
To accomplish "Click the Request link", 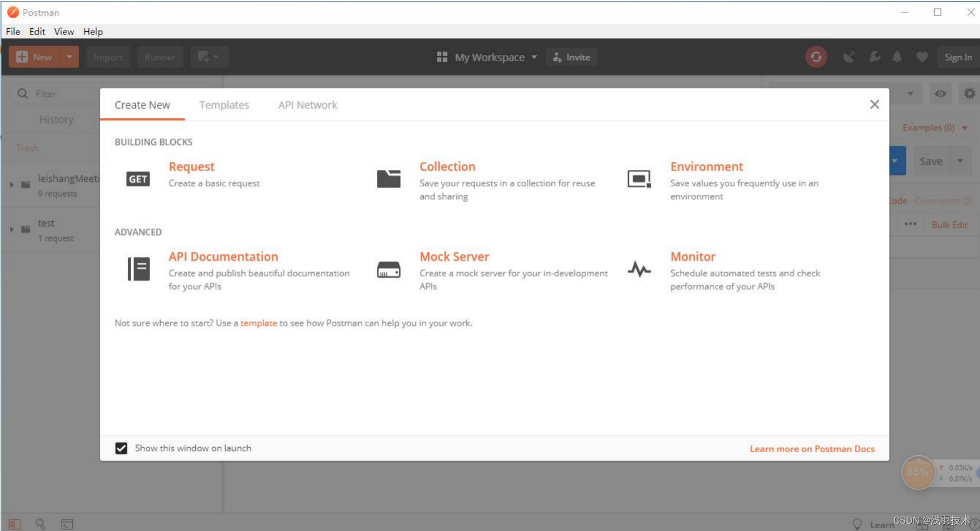I will [x=192, y=166].
